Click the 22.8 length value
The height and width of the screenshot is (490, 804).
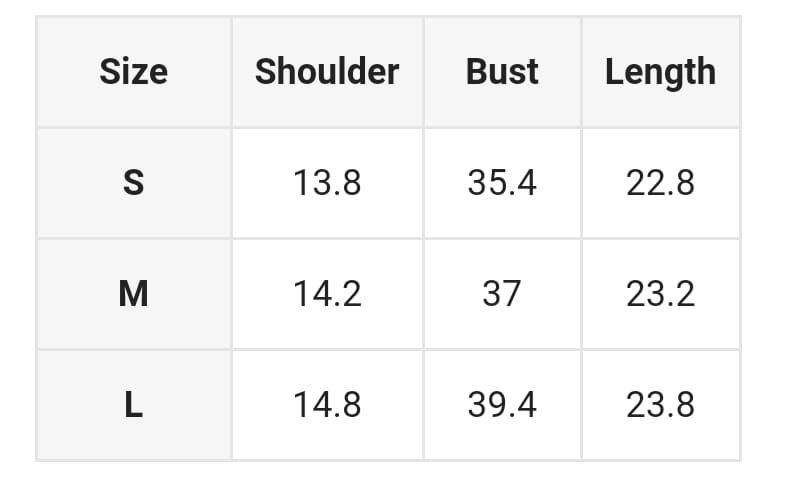point(660,183)
